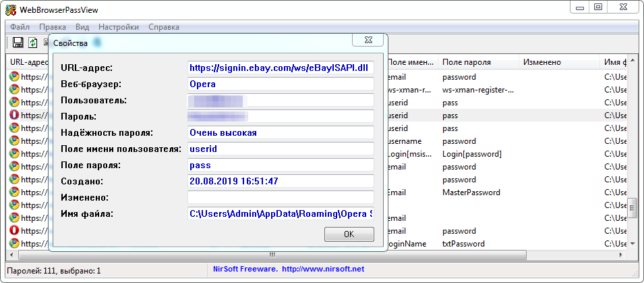Select the username cell
This screenshot has height=283, width=644.
[405, 141]
